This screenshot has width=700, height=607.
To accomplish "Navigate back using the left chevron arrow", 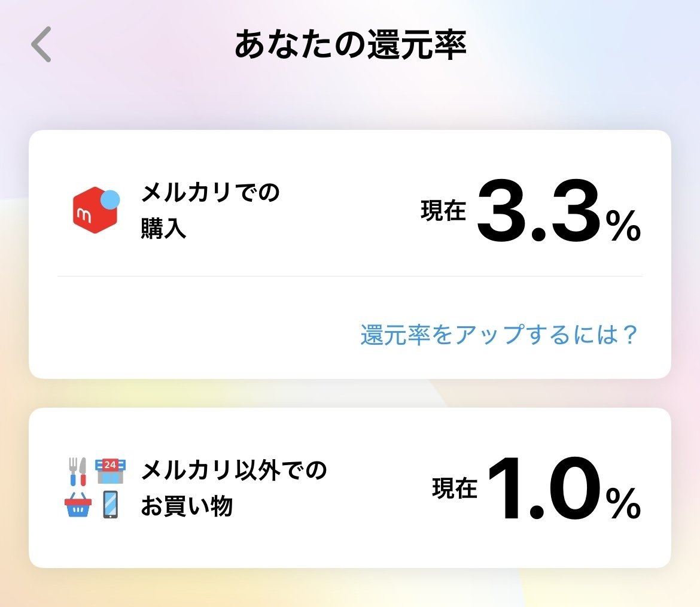I will pos(39,43).
